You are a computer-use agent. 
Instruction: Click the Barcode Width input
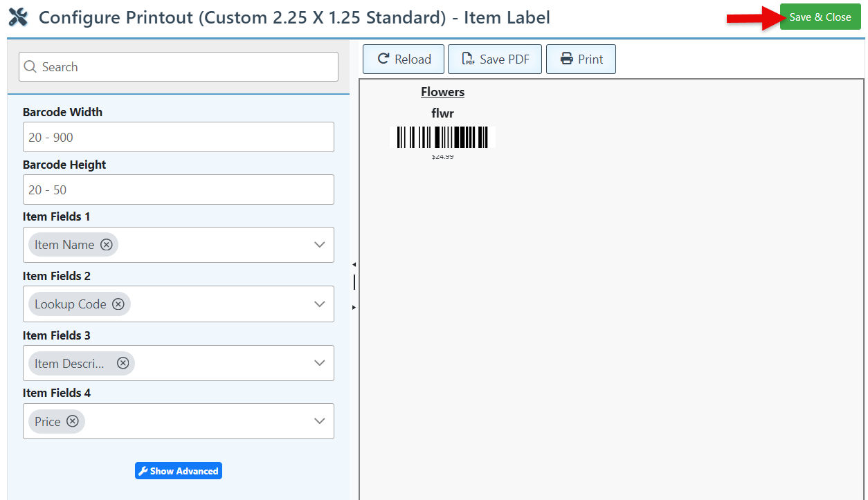coord(179,137)
